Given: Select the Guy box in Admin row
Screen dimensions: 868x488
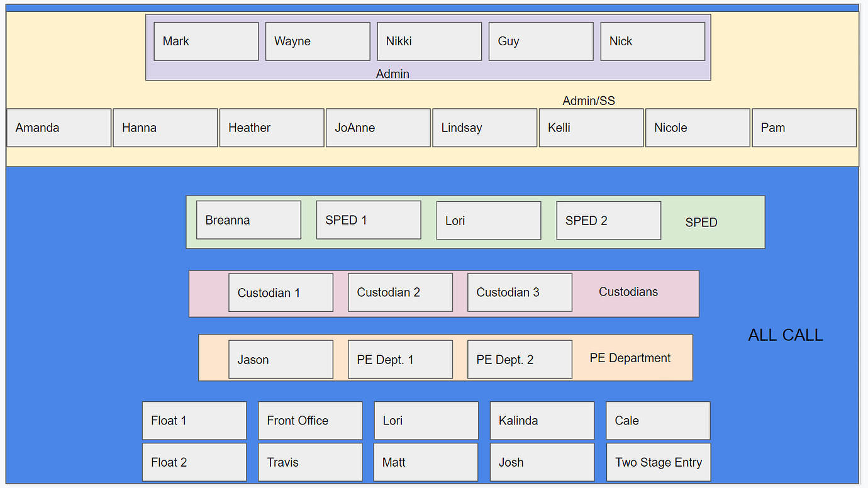Looking at the screenshot, I should (x=540, y=42).
